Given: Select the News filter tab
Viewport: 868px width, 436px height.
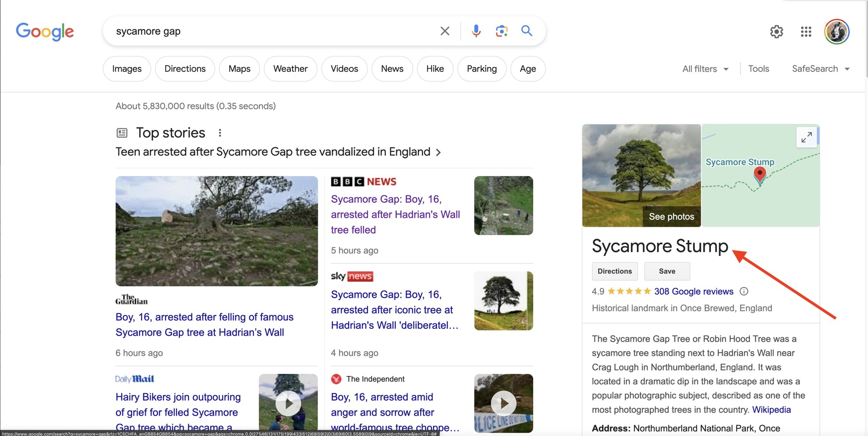Looking at the screenshot, I should 392,69.
